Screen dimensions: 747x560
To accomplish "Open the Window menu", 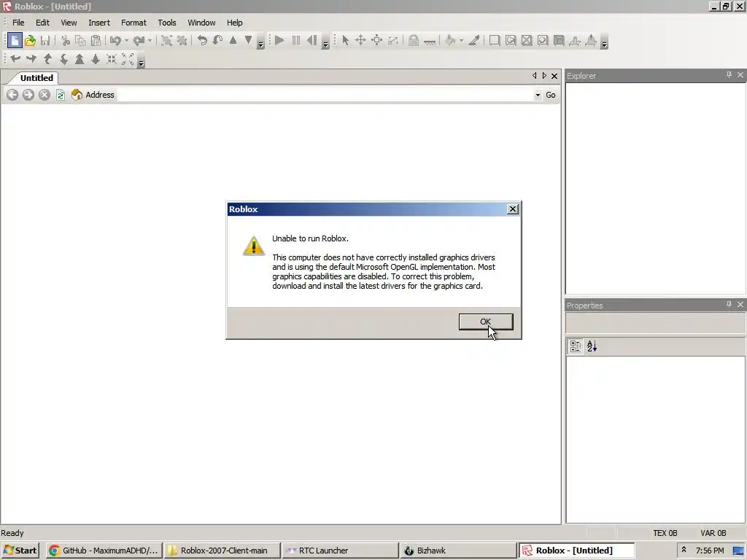I will 201,23.
